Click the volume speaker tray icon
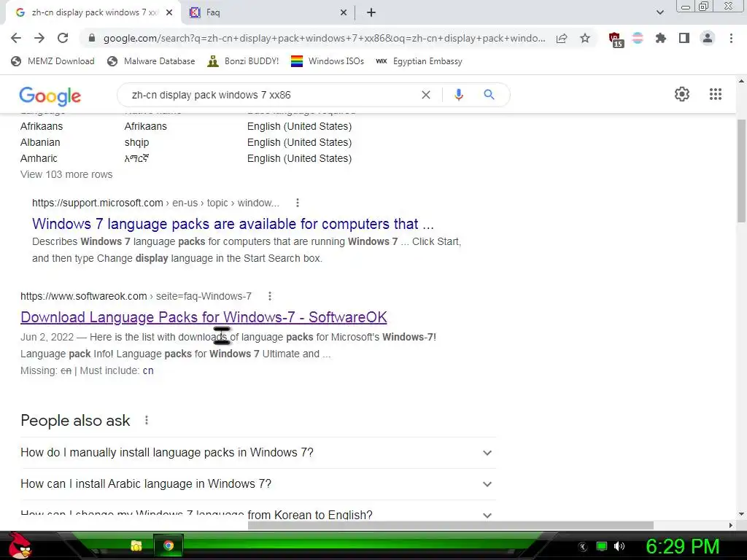 tap(619, 546)
